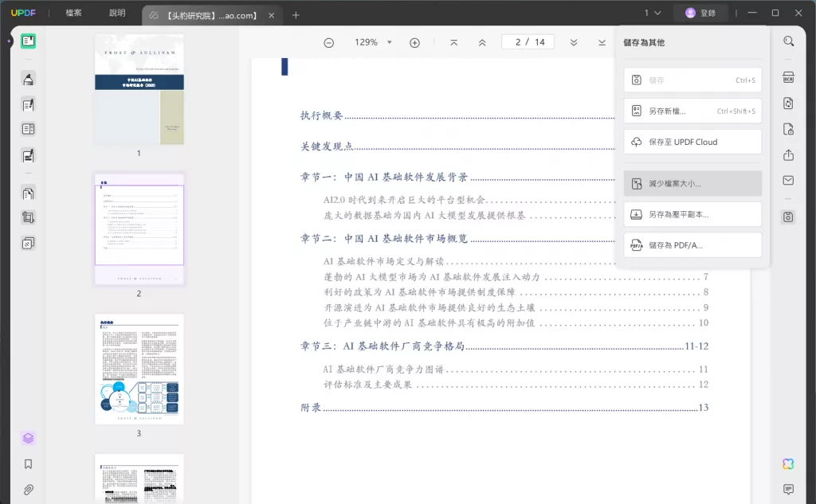Screen dimensions: 816x504
Task: Choose 另存新檔... option
Action: tap(692, 111)
